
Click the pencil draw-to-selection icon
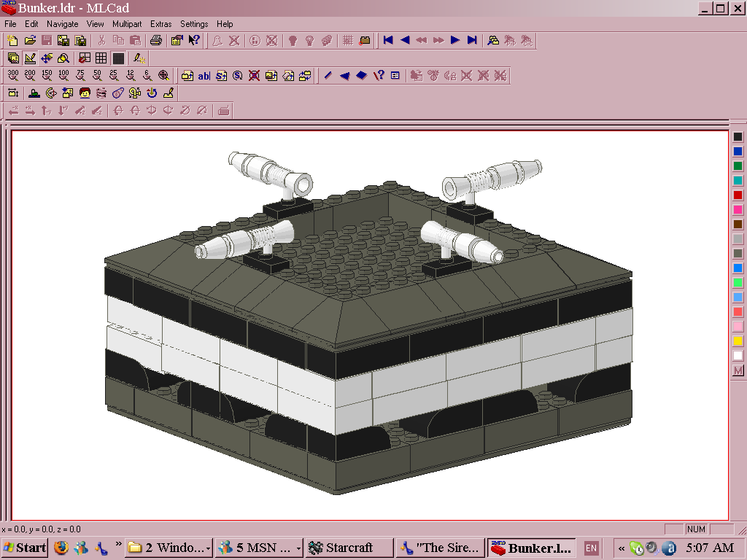139,58
